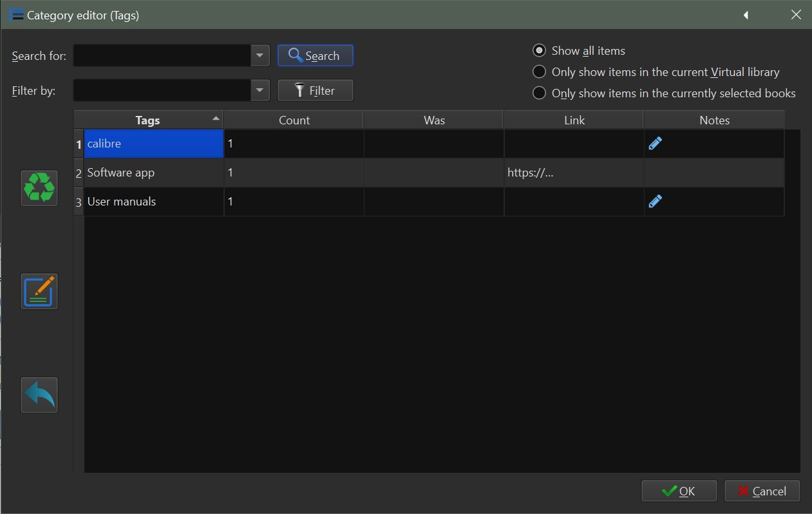This screenshot has height=514, width=812.
Task: Click the green recycle delete icon
Action: point(39,188)
